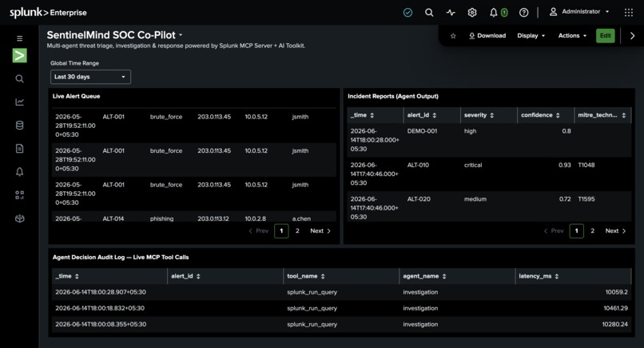Click the 0.93 confidence value
The image size is (644, 348).
point(565,165)
